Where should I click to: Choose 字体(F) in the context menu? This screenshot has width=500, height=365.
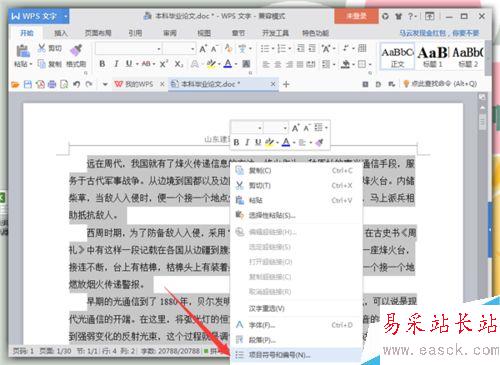point(296,325)
